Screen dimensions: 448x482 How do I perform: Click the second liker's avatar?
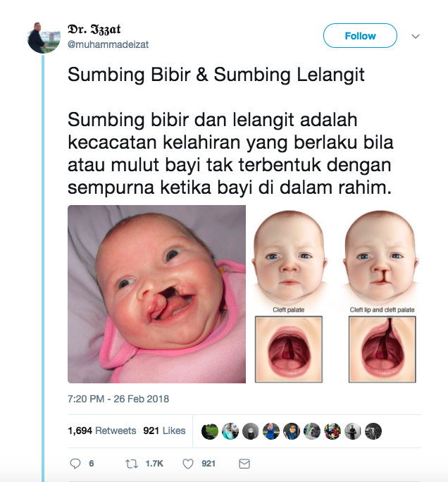[x=230, y=431]
